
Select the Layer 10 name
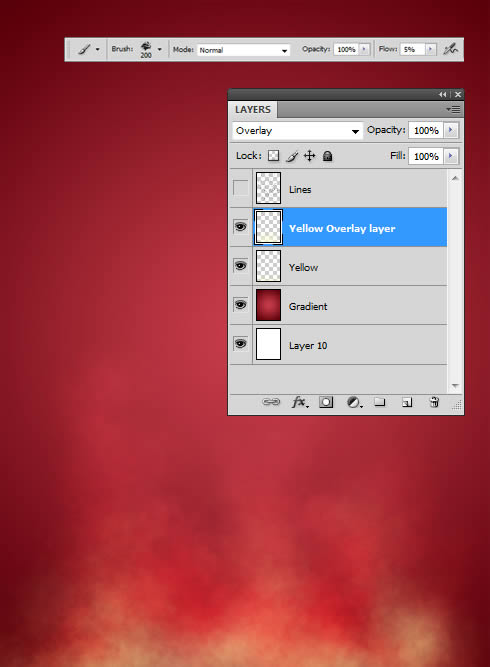[308, 346]
